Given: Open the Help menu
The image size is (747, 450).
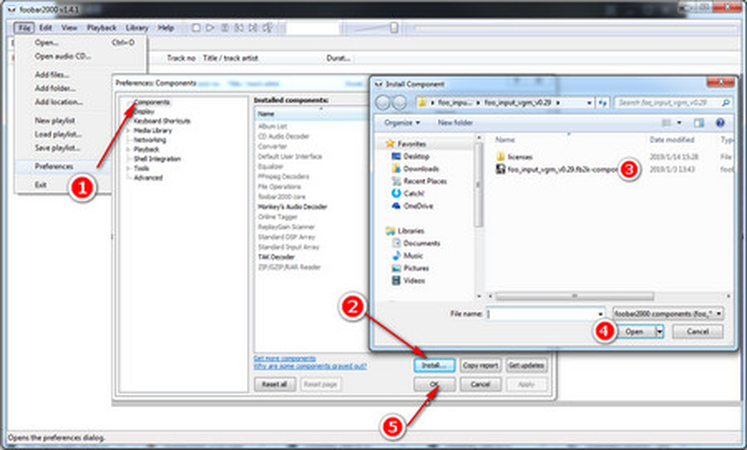Looking at the screenshot, I should point(166,28).
